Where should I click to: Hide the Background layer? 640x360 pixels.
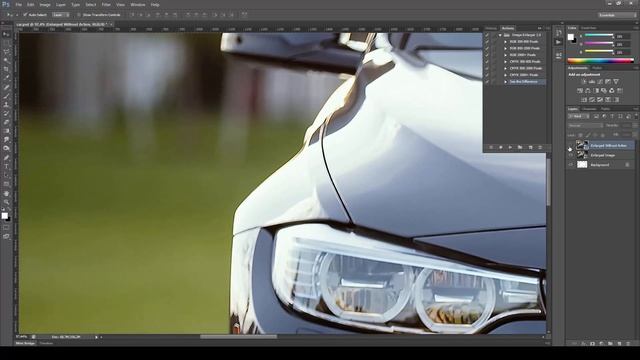(x=571, y=164)
